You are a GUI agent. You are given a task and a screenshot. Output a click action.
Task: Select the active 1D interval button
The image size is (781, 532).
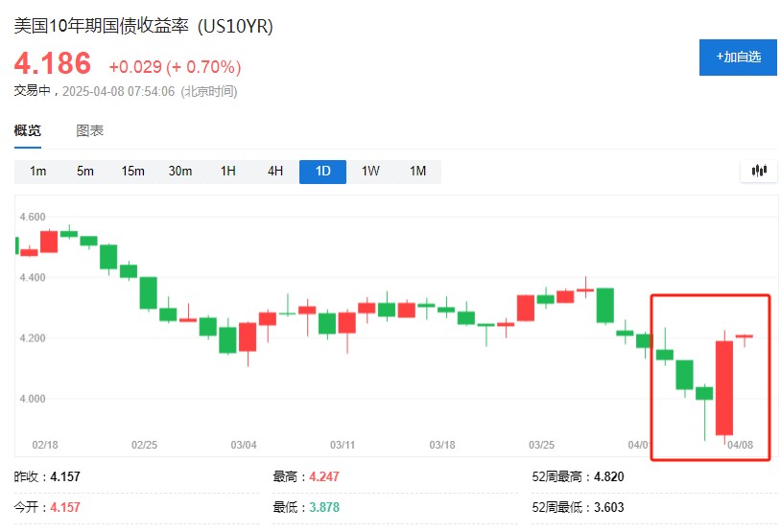(x=322, y=172)
